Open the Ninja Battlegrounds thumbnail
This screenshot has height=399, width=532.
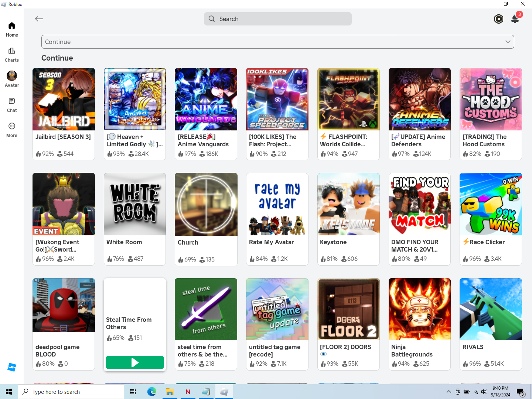tap(420, 309)
